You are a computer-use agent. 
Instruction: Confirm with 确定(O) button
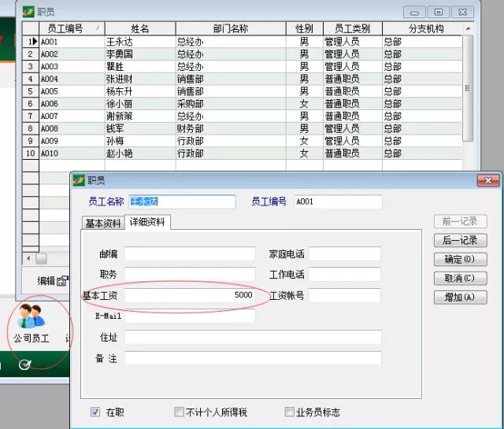[x=460, y=259]
